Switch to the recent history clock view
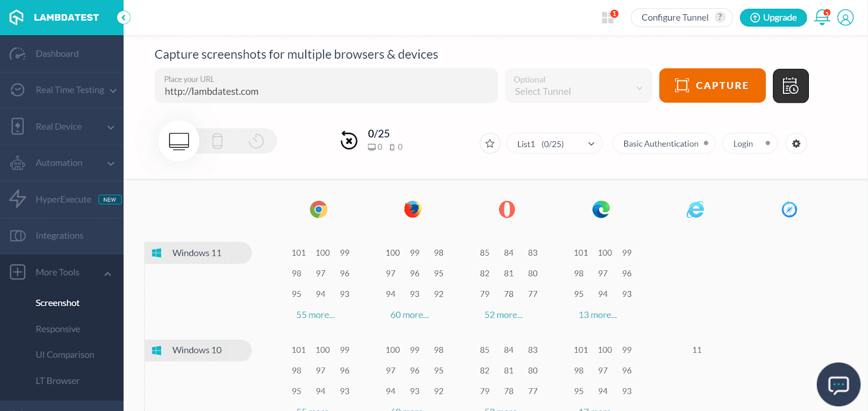This screenshot has height=411, width=868. pyautogui.click(x=256, y=141)
